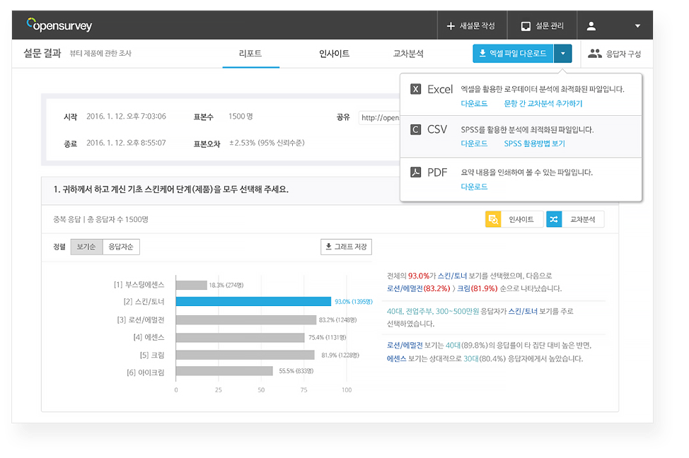The width and height of the screenshot is (689, 458).
Task: Click the ±2.53% sampling error value
Action: click(x=267, y=143)
